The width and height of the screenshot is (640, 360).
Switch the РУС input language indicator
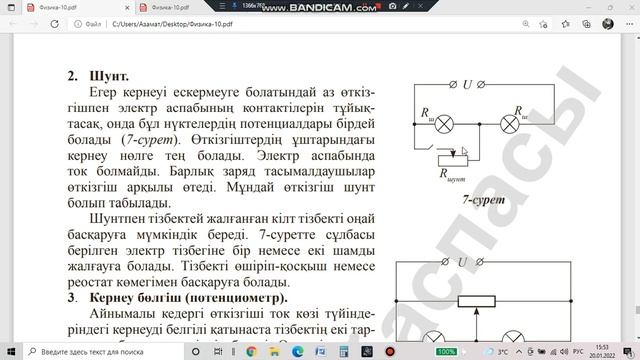[578, 351]
